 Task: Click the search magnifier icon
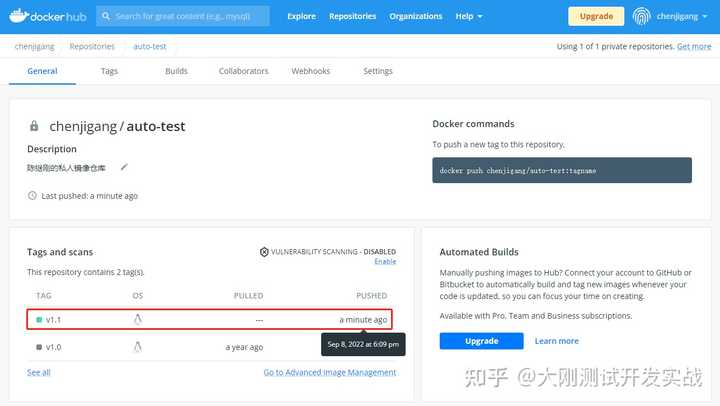(x=106, y=16)
